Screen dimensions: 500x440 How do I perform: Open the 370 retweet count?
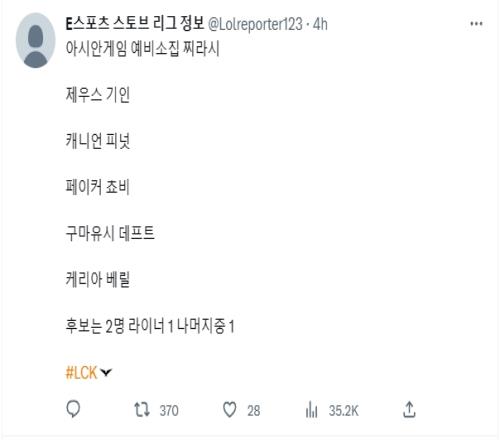[x=169, y=410]
